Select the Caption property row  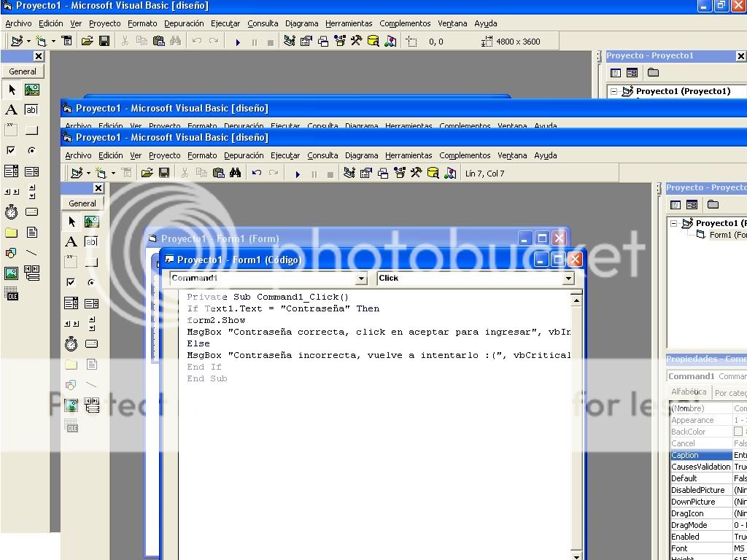(x=708, y=455)
